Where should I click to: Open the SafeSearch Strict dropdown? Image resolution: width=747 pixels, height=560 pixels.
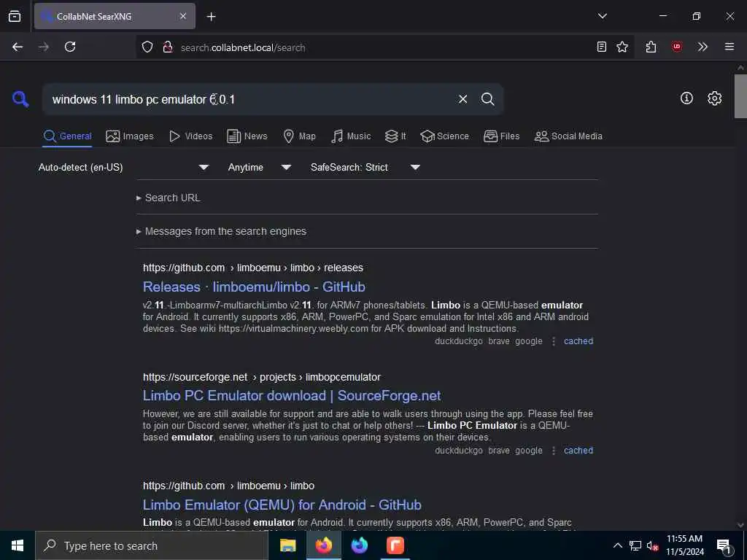coord(365,167)
